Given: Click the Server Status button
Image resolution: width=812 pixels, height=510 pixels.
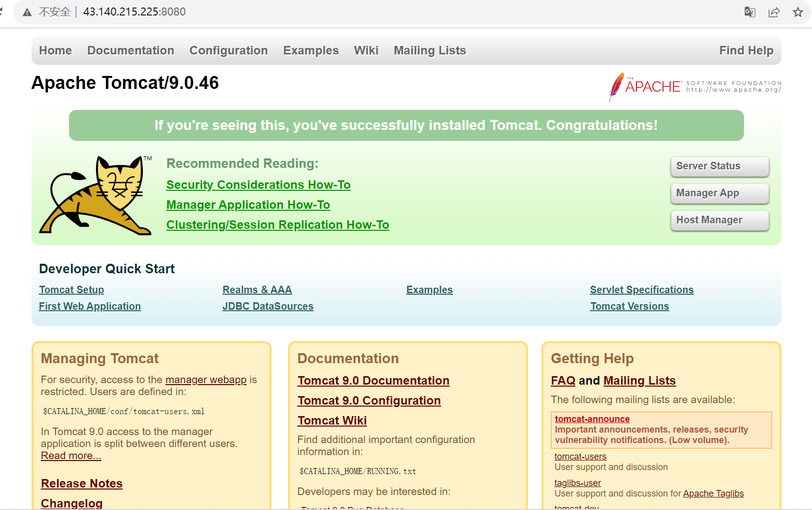Looking at the screenshot, I should pos(719,166).
